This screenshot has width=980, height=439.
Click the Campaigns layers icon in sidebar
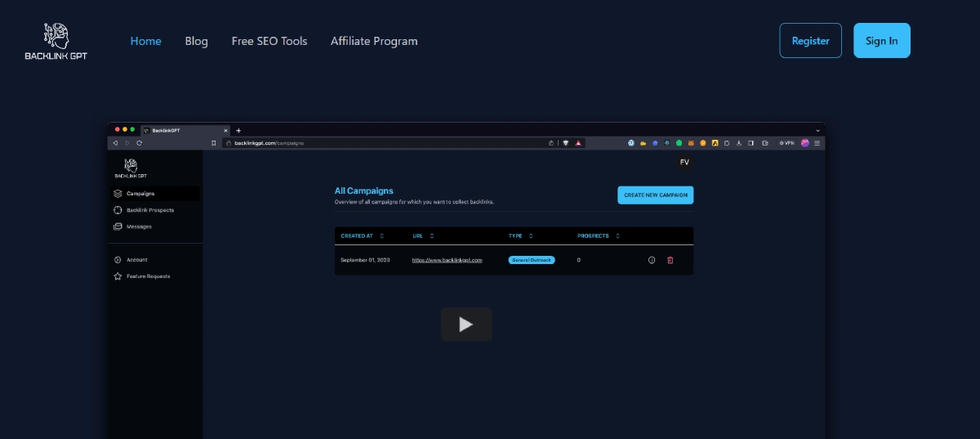pyautogui.click(x=118, y=194)
